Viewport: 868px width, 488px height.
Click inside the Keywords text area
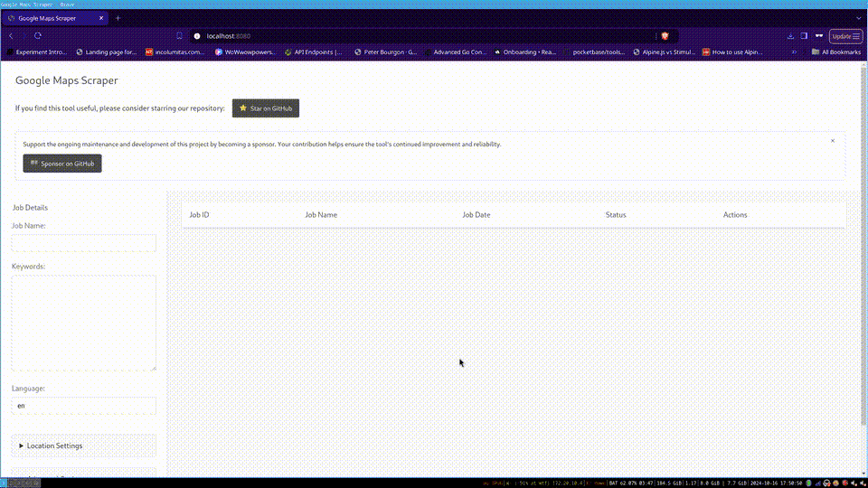(x=83, y=323)
